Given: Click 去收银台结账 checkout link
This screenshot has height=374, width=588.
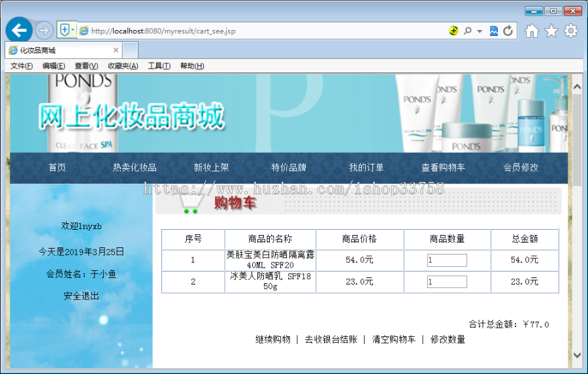Looking at the screenshot, I should pos(331,339).
